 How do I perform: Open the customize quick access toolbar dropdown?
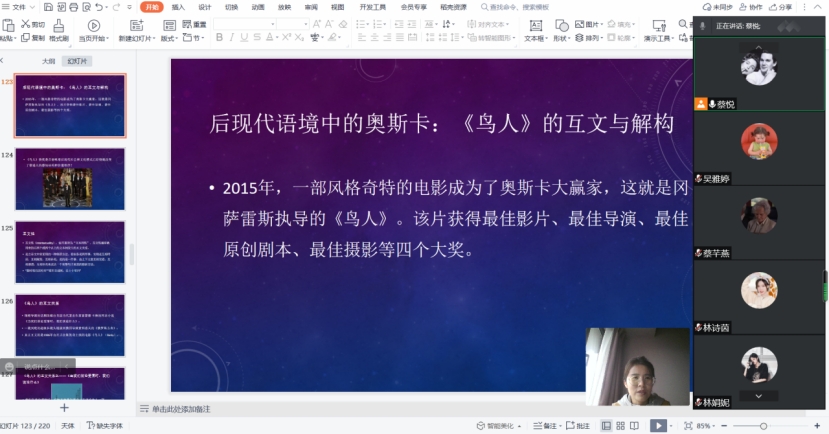(130, 7)
